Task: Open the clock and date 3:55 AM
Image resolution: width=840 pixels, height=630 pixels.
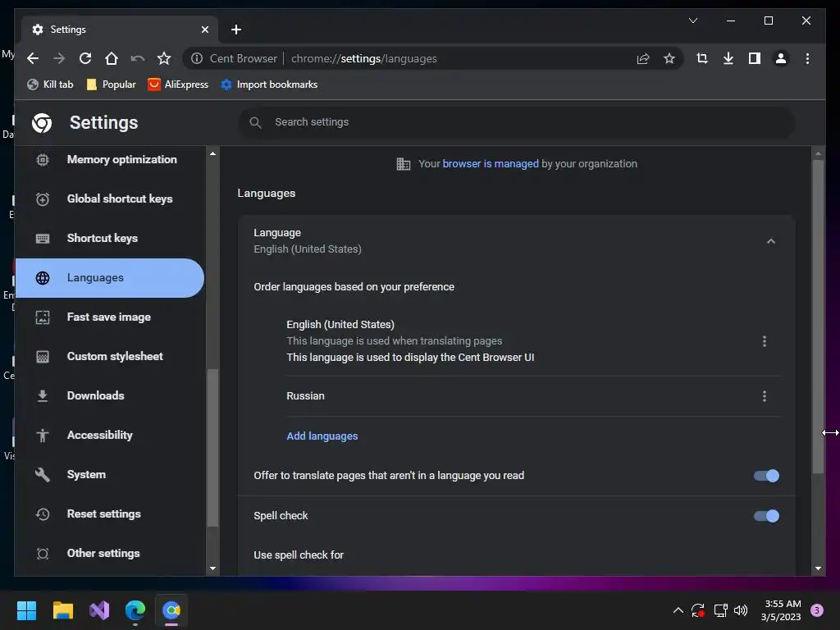Action: tap(781, 610)
